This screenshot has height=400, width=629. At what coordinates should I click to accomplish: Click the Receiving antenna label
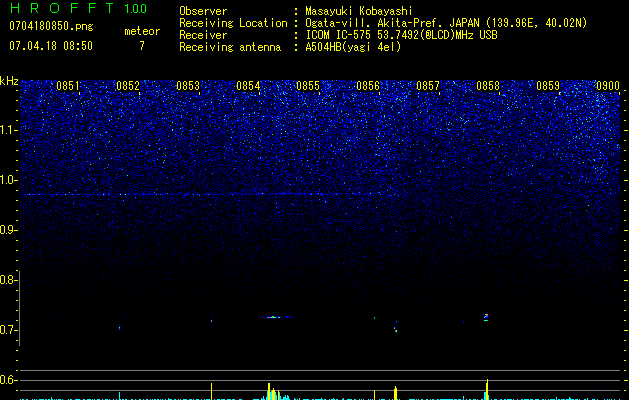[x=230, y=47]
